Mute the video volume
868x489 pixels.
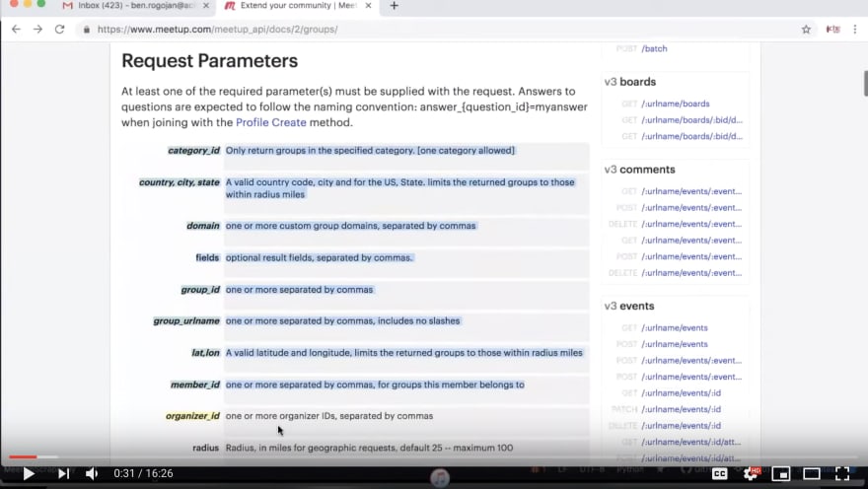tap(92, 473)
